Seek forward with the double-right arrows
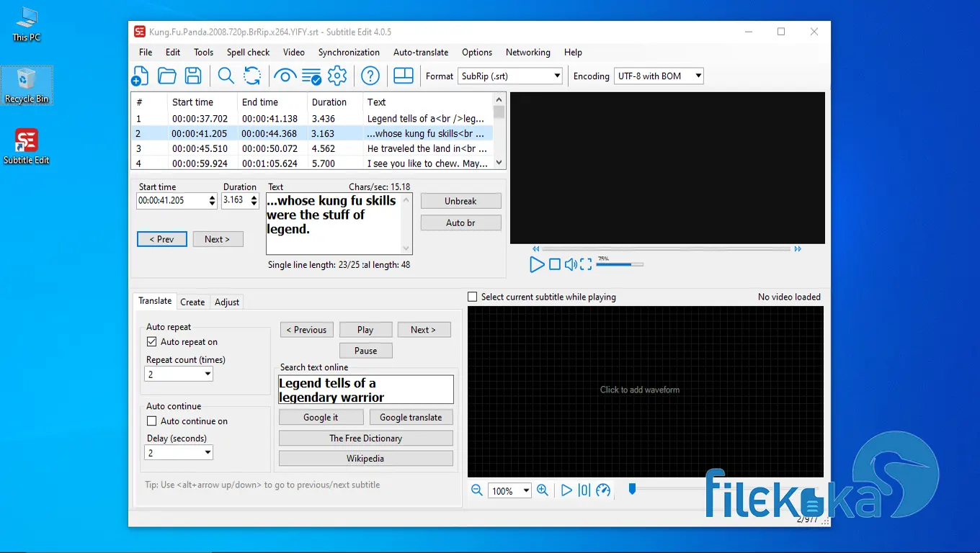Image resolution: width=980 pixels, height=553 pixels. point(798,249)
